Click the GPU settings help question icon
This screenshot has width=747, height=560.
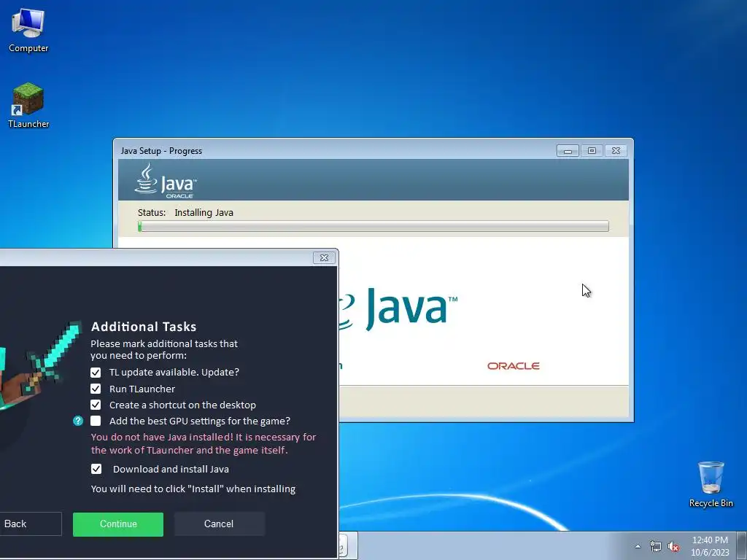78,421
